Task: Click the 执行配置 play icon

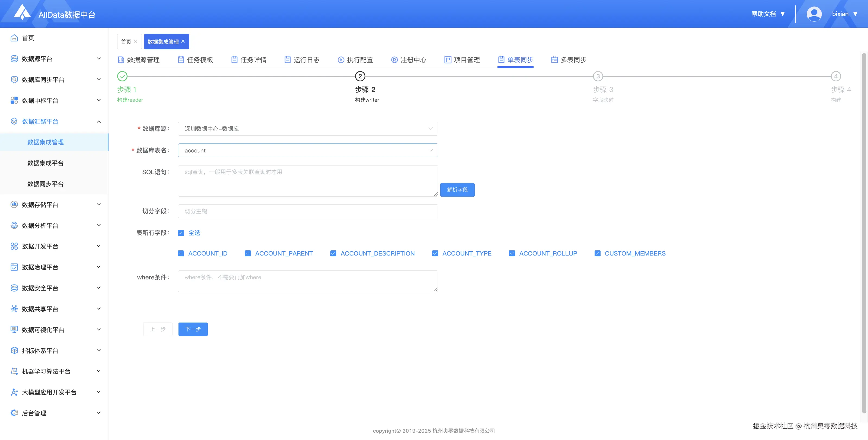Action: pyautogui.click(x=341, y=60)
